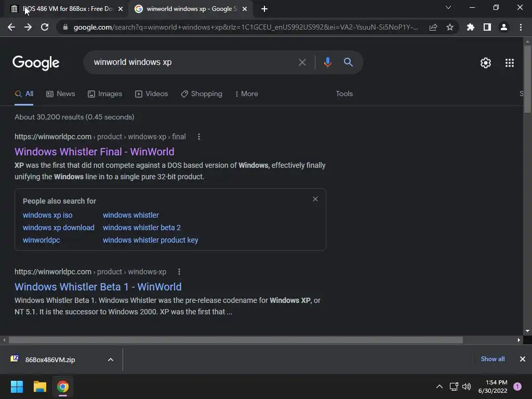532x399 pixels.
Task: Close the downloads bar
Action: 523,359
